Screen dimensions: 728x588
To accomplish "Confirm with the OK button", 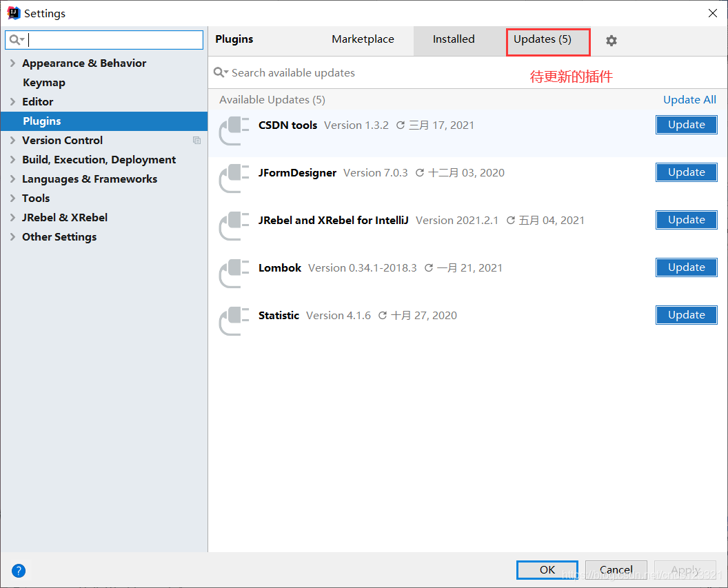I will [x=547, y=570].
